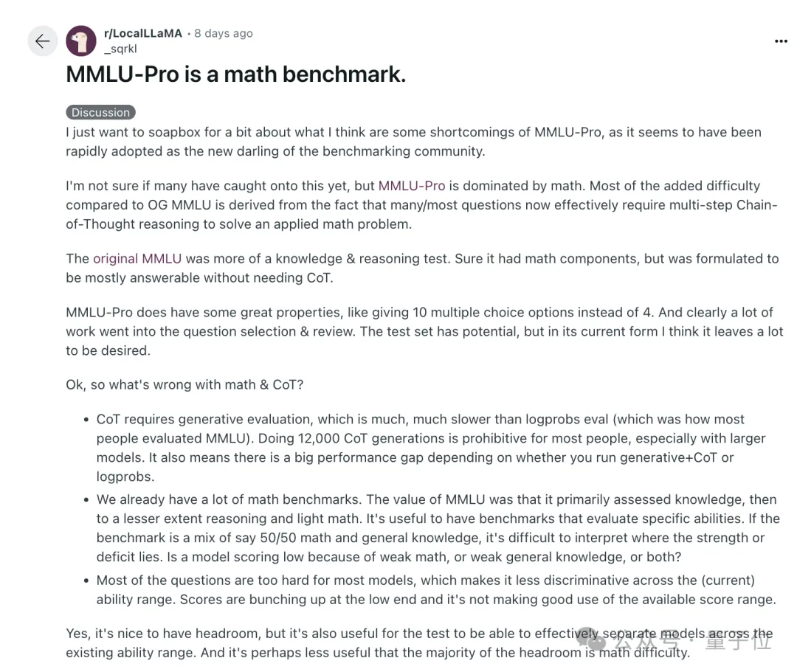Open the LocalLLaMA llama avatar icon
This screenshot has width=797, height=672.
click(81, 41)
